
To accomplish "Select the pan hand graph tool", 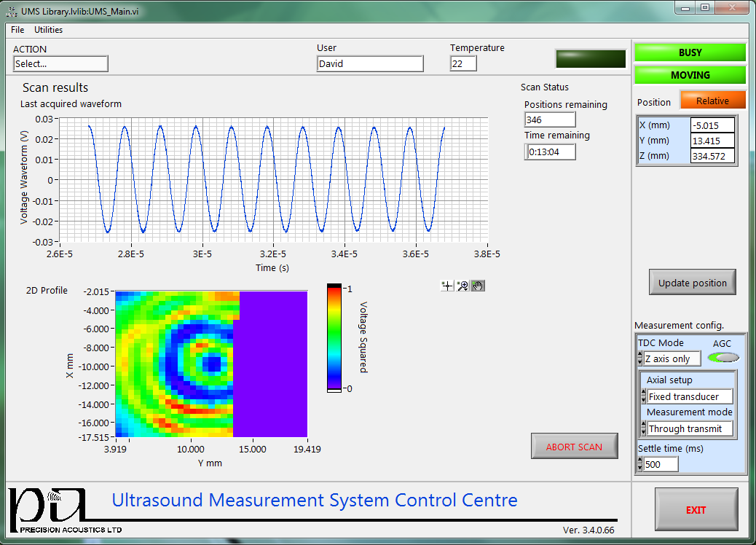I will pyautogui.click(x=478, y=286).
